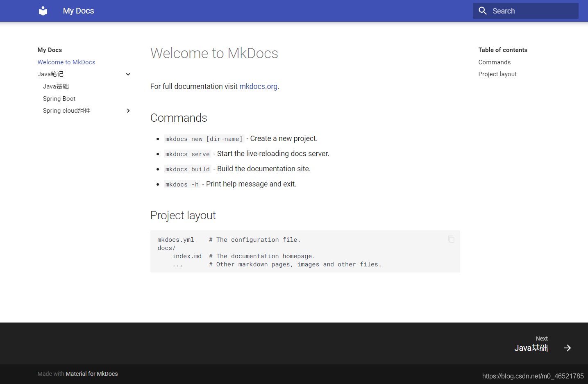Open the Java基础 page from sidebar
Viewport: 588px width, 384px height.
tap(56, 86)
